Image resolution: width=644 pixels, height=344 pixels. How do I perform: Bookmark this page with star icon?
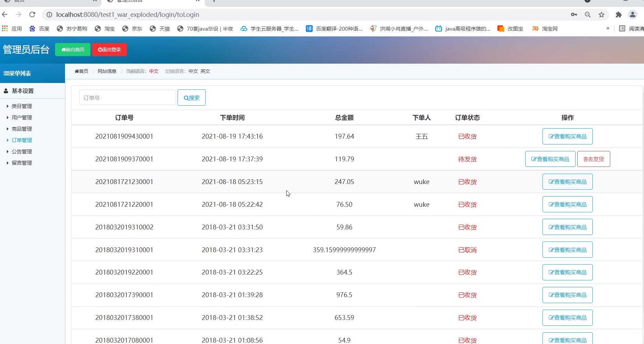point(601,14)
